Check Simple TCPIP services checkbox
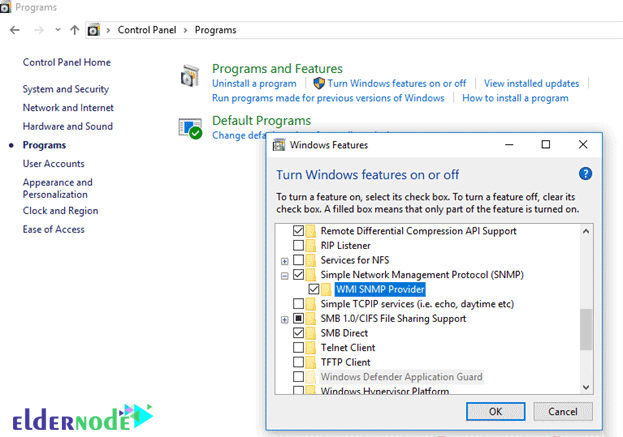 (x=298, y=304)
